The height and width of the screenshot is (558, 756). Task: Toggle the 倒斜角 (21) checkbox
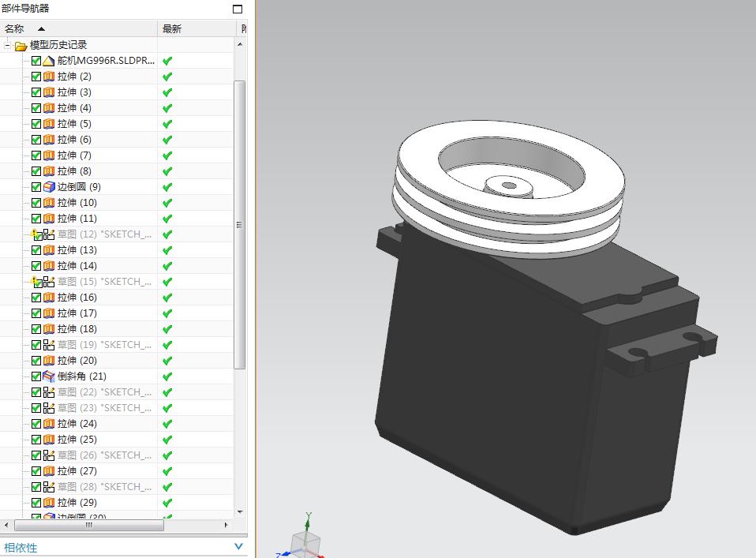click(36, 376)
